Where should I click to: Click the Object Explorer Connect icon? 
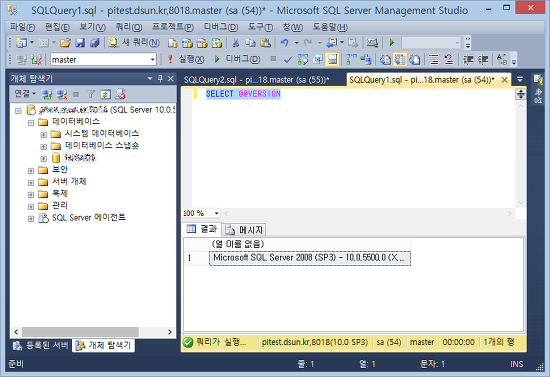pos(47,94)
